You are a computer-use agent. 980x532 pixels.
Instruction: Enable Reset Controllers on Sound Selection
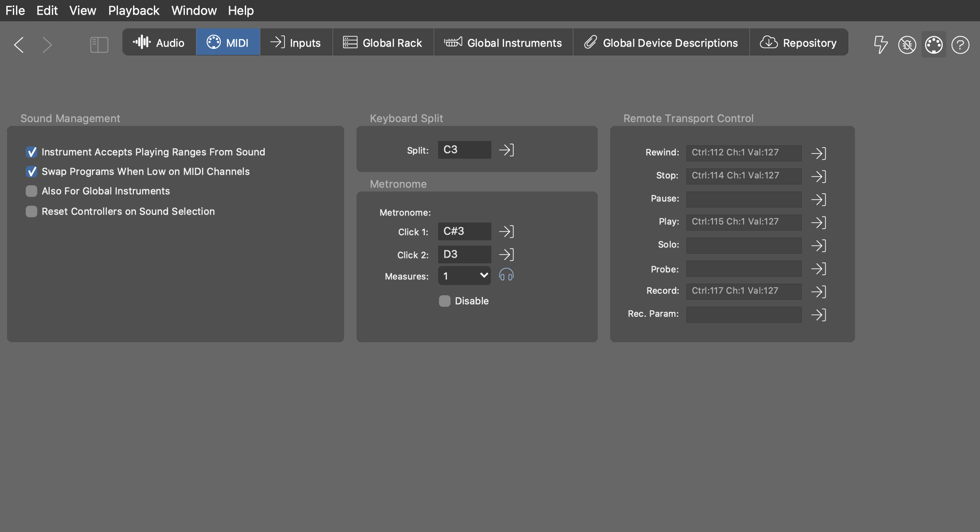(31, 211)
